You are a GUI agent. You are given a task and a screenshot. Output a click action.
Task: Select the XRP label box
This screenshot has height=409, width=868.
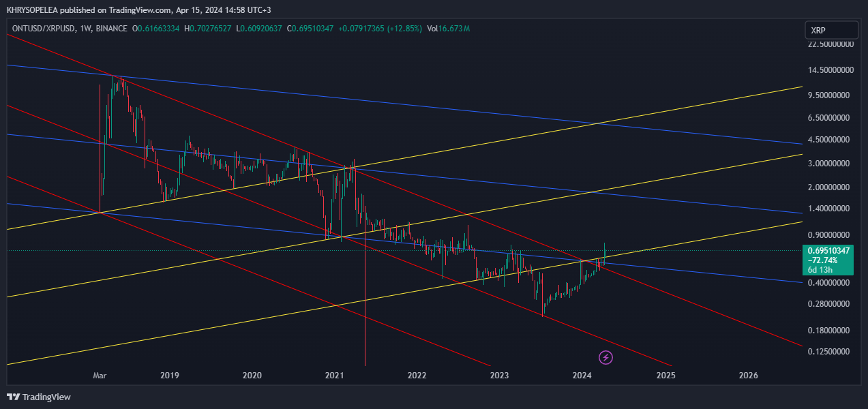point(831,30)
